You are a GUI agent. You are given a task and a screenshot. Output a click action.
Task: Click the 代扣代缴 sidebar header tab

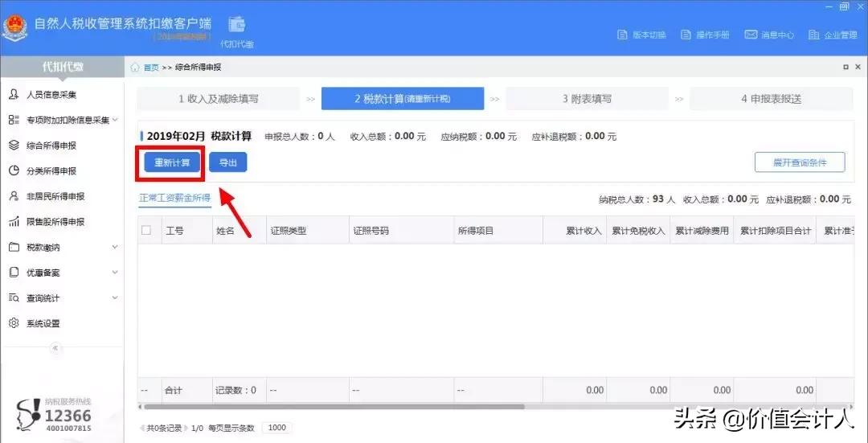(63, 67)
